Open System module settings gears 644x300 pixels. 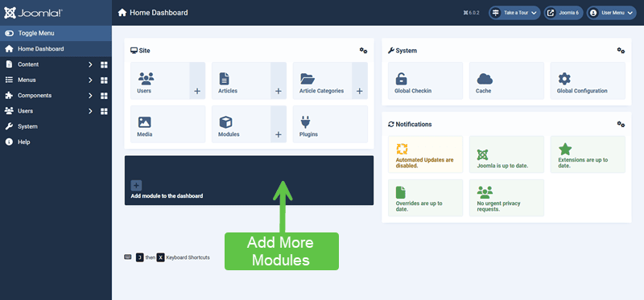621,51
